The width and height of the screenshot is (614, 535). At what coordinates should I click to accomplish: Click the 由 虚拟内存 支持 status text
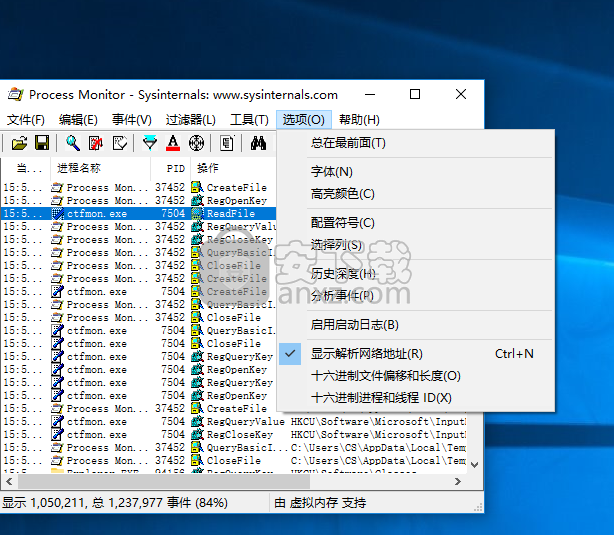[320, 502]
